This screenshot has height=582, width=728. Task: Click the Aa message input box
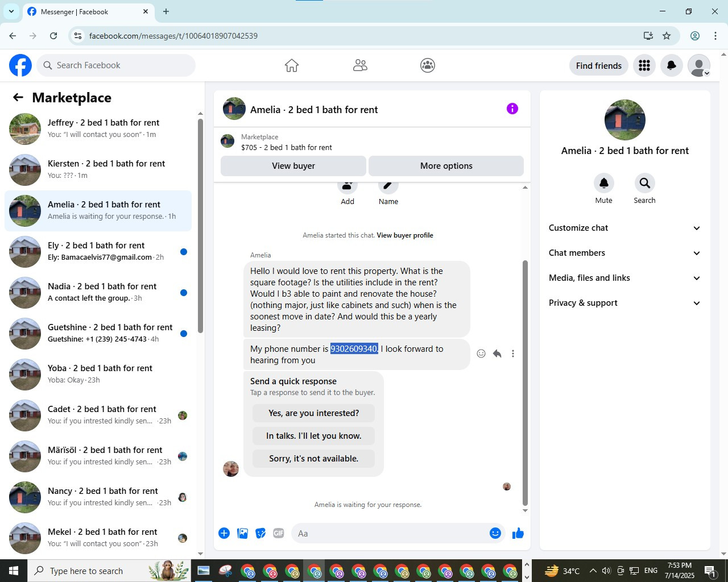coord(390,533)
